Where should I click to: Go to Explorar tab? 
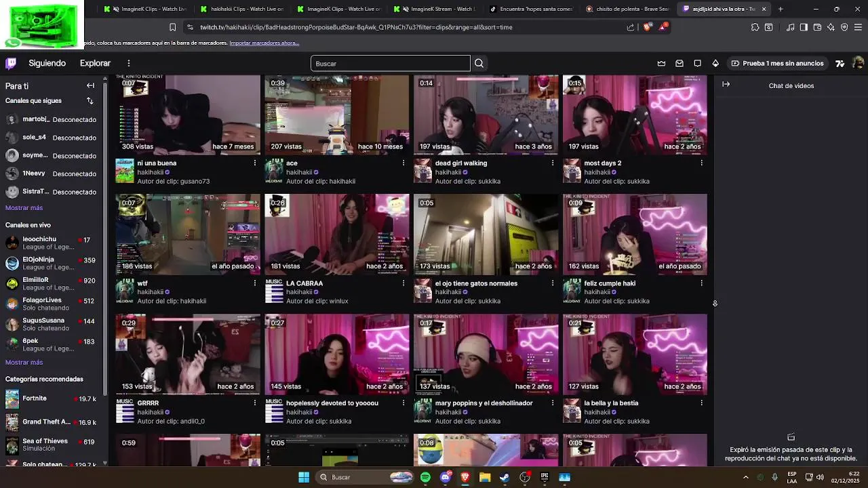click(x=95, y=63)
